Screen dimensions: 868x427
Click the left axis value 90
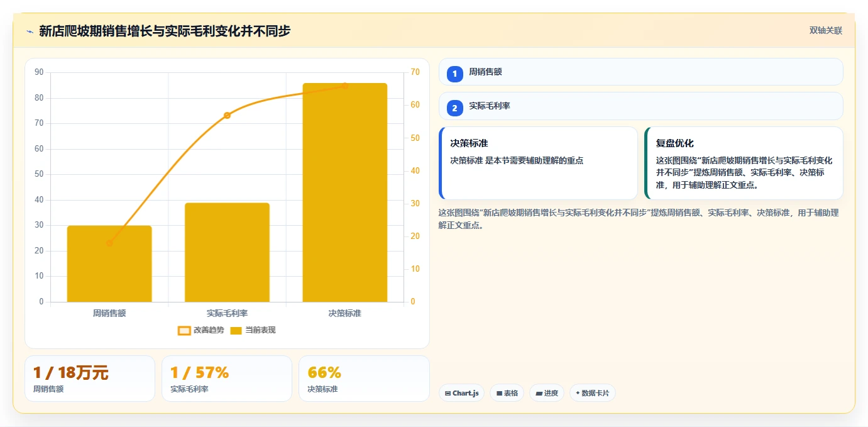click(x=39, y=72)
